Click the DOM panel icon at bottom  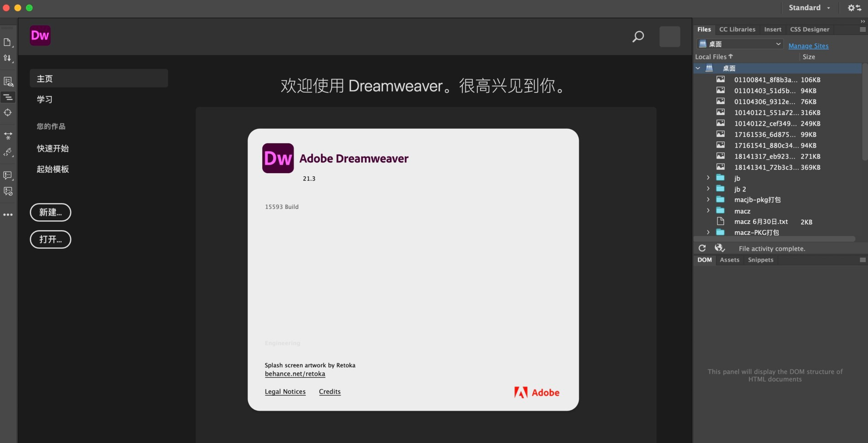[704, 259]
